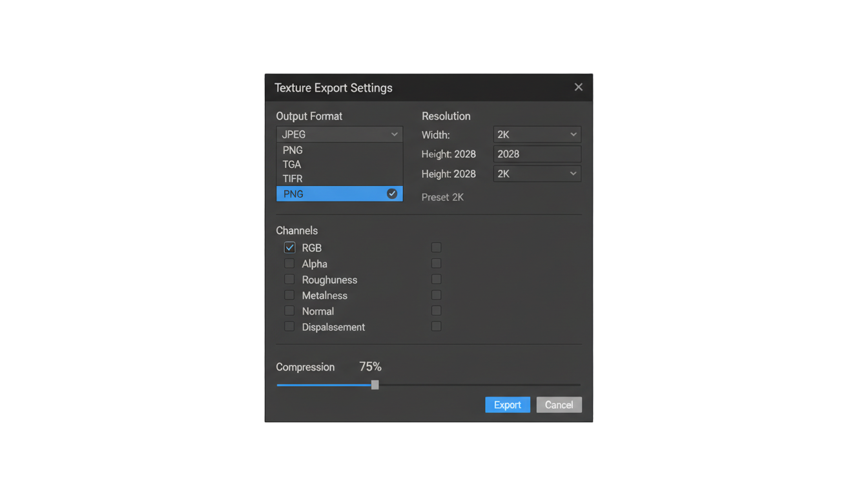Viewport: 868px width, 496px height.
Task: Open the lower Height 2K dropdown
Action: [x=537, y=174]
